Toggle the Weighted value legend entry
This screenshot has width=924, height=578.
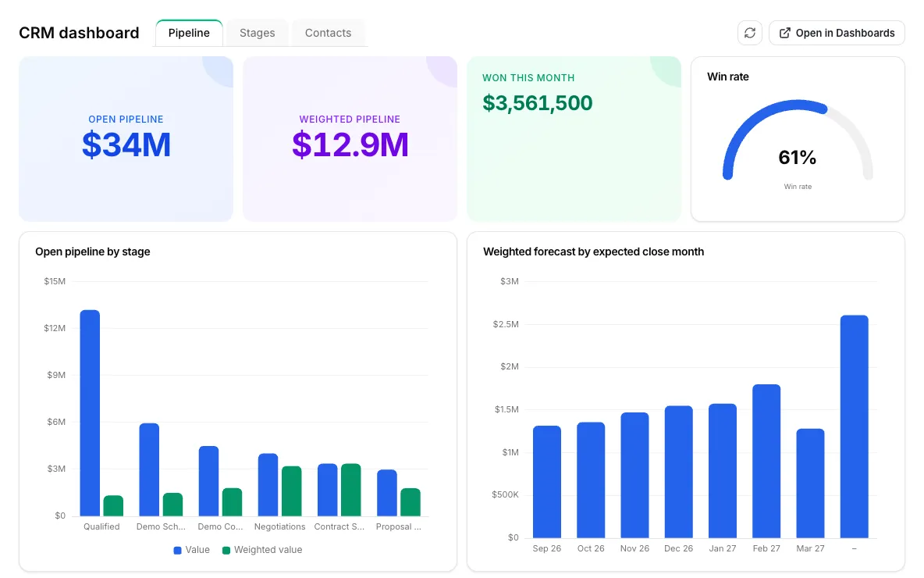[262, 550]
